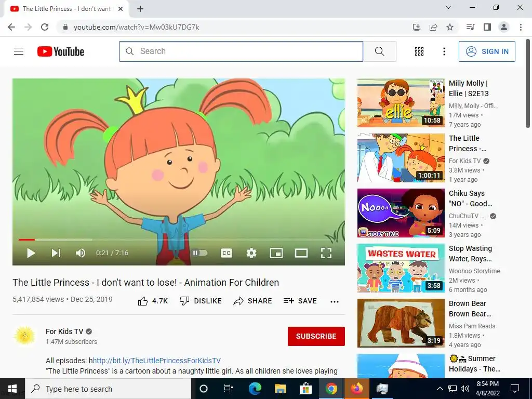Click the address bar URL
This screenshot has height=399, width=532.
click(137, 27)
